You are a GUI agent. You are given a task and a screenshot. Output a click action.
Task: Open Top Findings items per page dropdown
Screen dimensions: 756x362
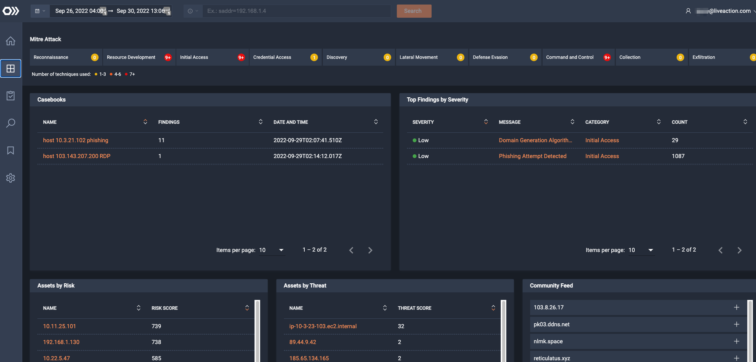641,250
